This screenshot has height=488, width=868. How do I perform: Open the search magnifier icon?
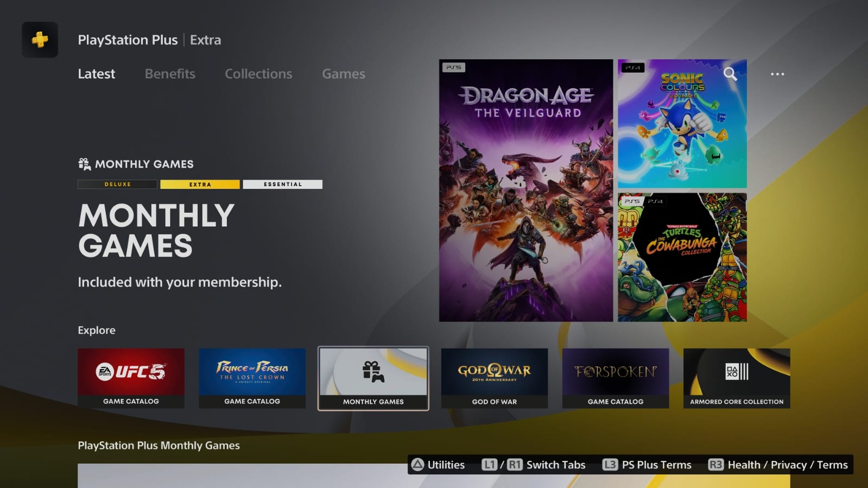(x=730, y=74)
